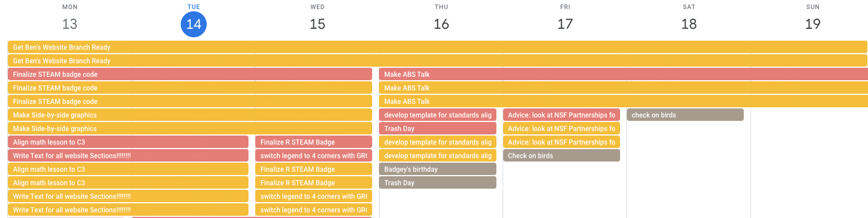The width and height of the screenshot is (868, 218).
Task: Open first Make Side-by-side graphics event
Action: [190, 115]
